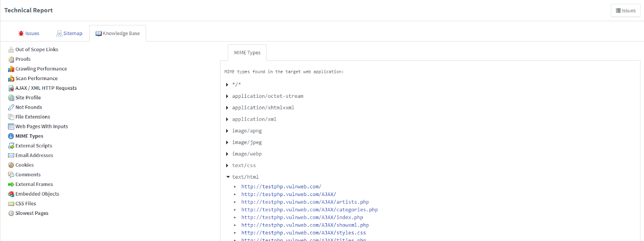Screen dimensions: 644x241
Task: Click the Embedded Objects icon
Action: coord(11,194)
